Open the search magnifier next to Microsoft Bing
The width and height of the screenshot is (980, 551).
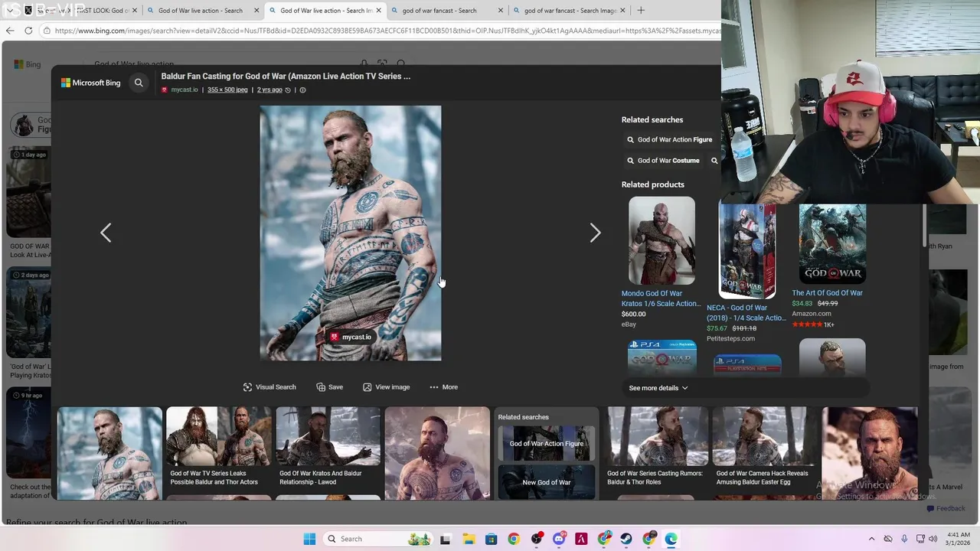tap(139, 83)
